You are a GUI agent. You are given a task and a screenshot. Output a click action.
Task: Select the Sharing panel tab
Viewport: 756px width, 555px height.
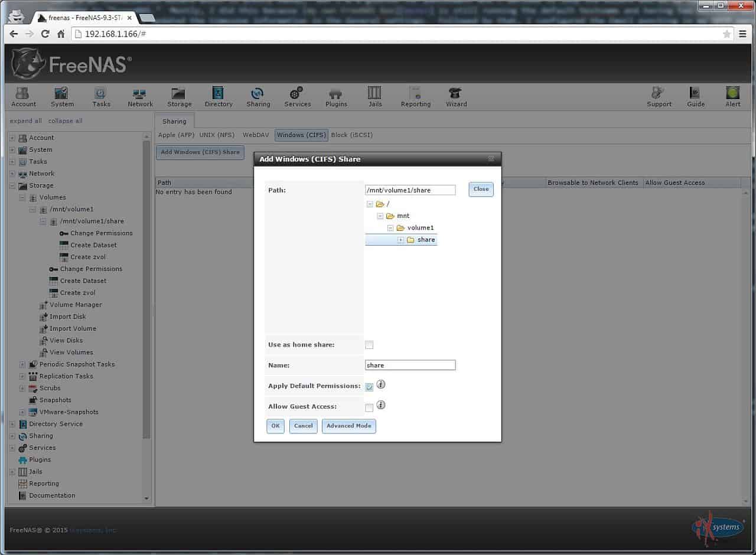174,121
